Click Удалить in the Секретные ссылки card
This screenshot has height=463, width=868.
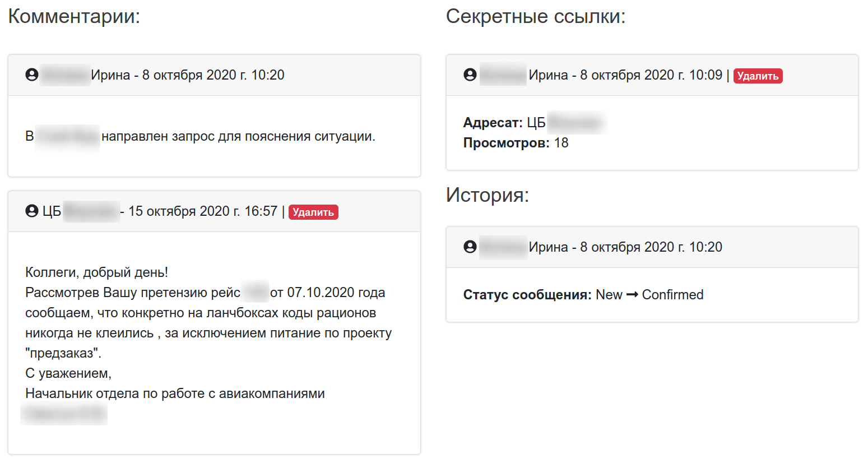(758, 76)
